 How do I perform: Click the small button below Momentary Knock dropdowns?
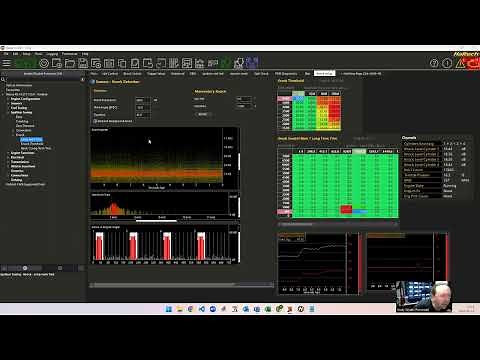[x=203, y=114]
